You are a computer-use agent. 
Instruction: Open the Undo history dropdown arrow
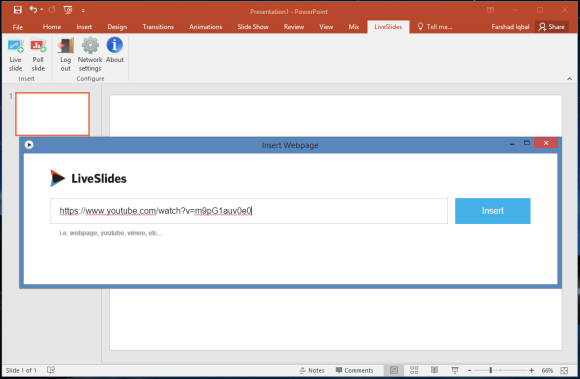click(x=41, y=10)
